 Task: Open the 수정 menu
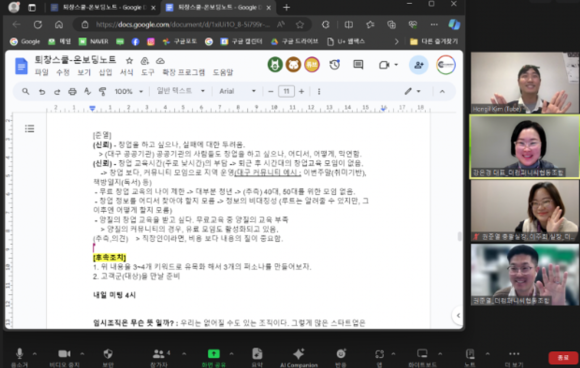tap(63, 72)
